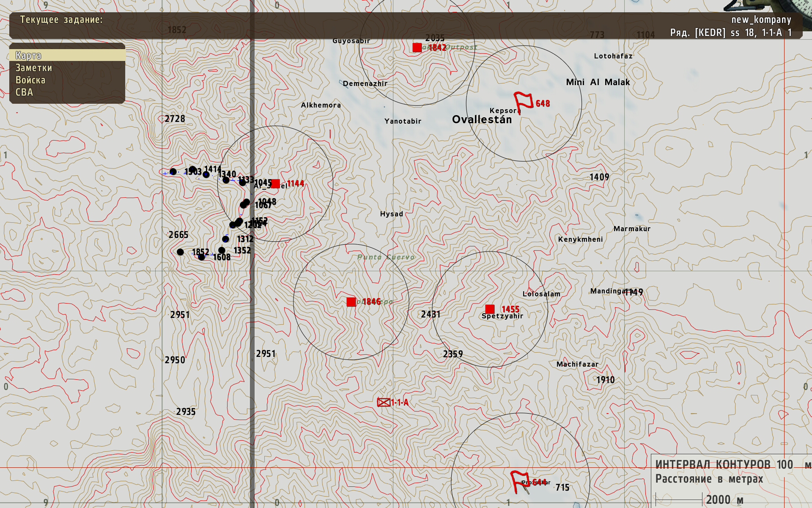Click the Mini Al Malak label
The height and width of the screenshot is (508, 812).
point(598,82)
